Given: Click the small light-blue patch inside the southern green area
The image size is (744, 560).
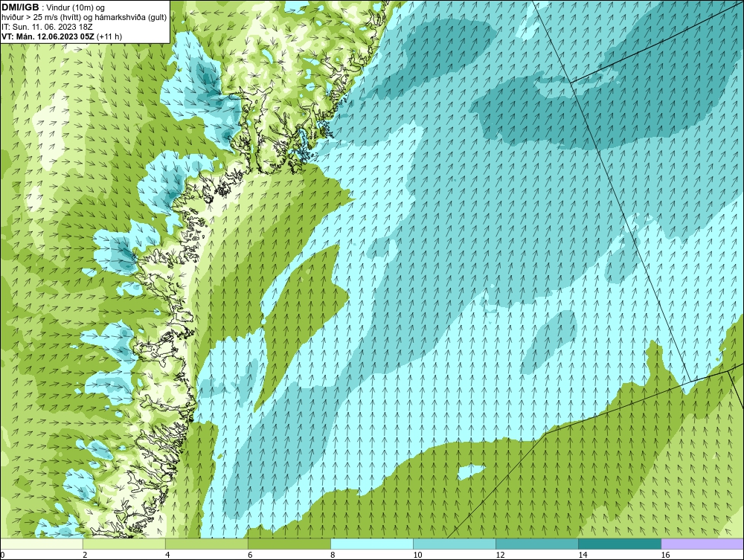Looking at the screenshot, I should pyautogui.click(x=471, y=472).
